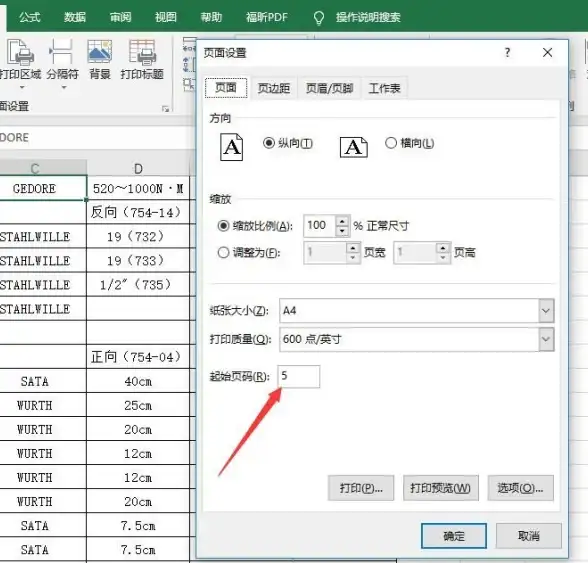The width and height of the screenshot is (588, 563).
Task: Click the 页宽 pages wide input field
Action: point(326,253)
